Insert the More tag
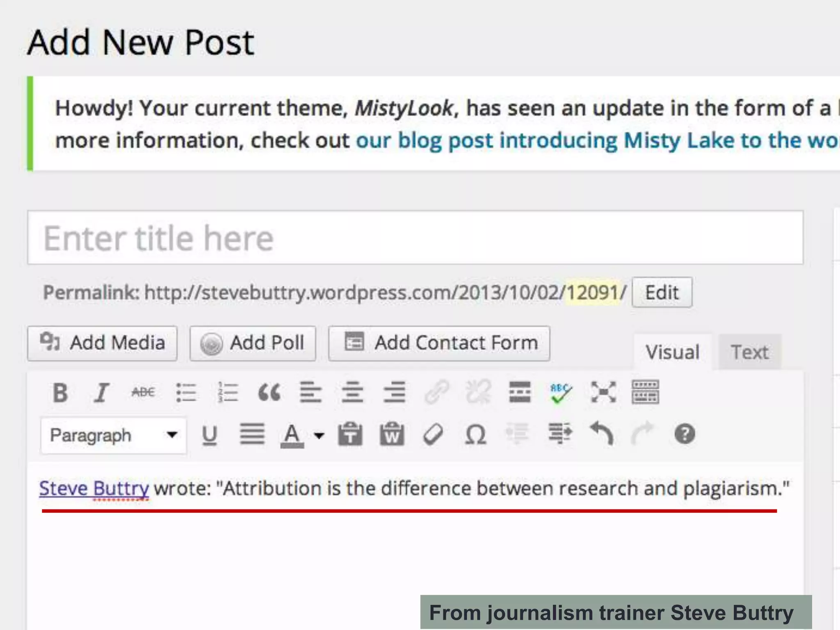840x630 pixels. click(520, 393)
